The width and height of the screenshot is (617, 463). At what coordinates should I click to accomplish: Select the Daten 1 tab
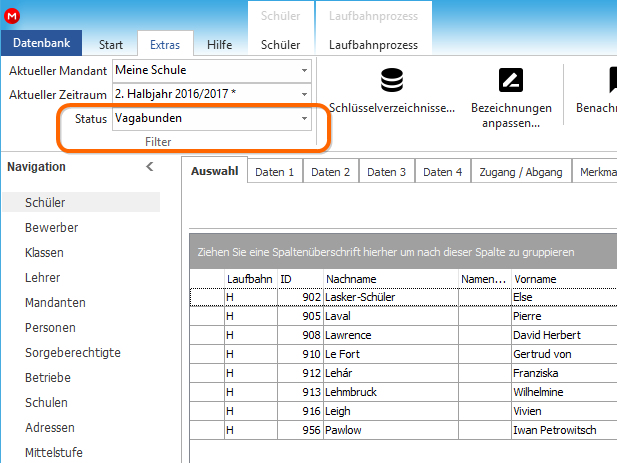(275, 172)
